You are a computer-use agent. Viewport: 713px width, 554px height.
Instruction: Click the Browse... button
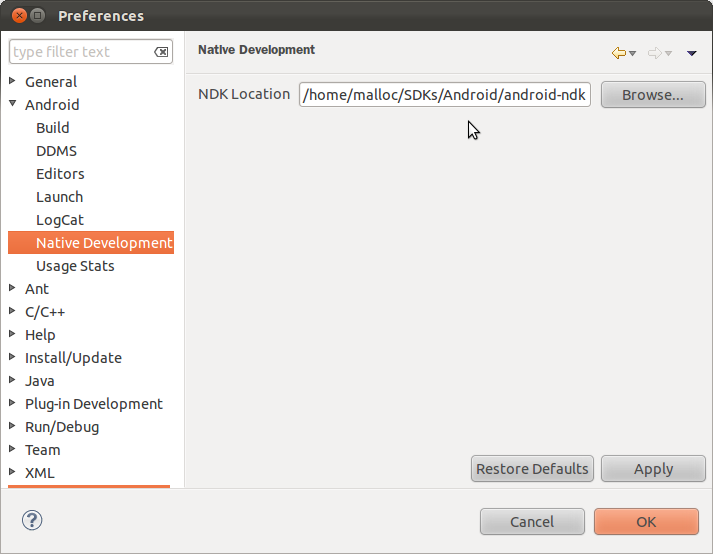click(653, 95)
